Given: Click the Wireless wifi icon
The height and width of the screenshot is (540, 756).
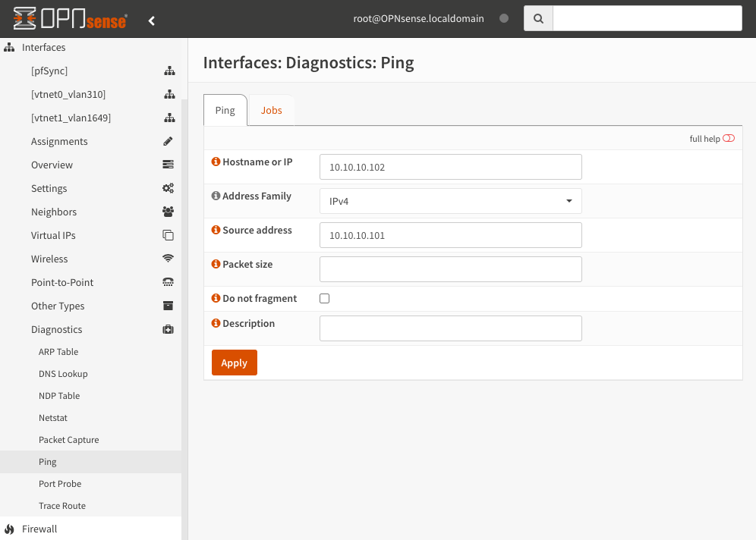Looking at the screenshot, I should point(168,259).
